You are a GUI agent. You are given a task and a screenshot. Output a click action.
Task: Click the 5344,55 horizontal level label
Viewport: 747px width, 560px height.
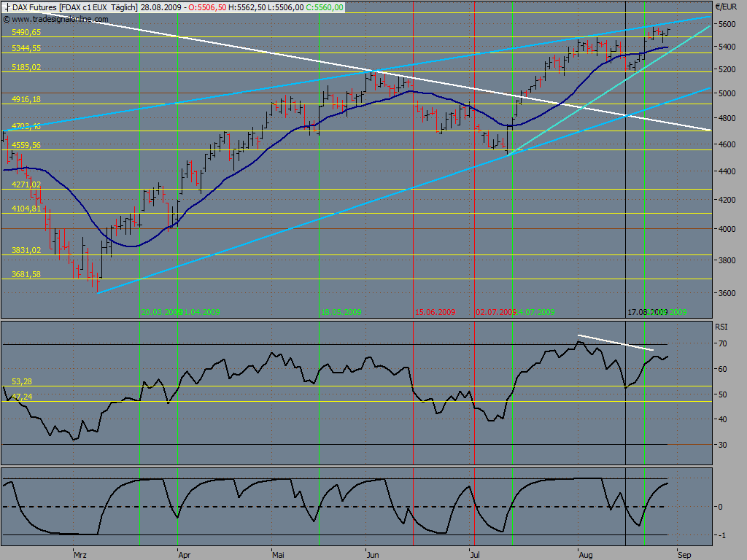pos(26,48)
